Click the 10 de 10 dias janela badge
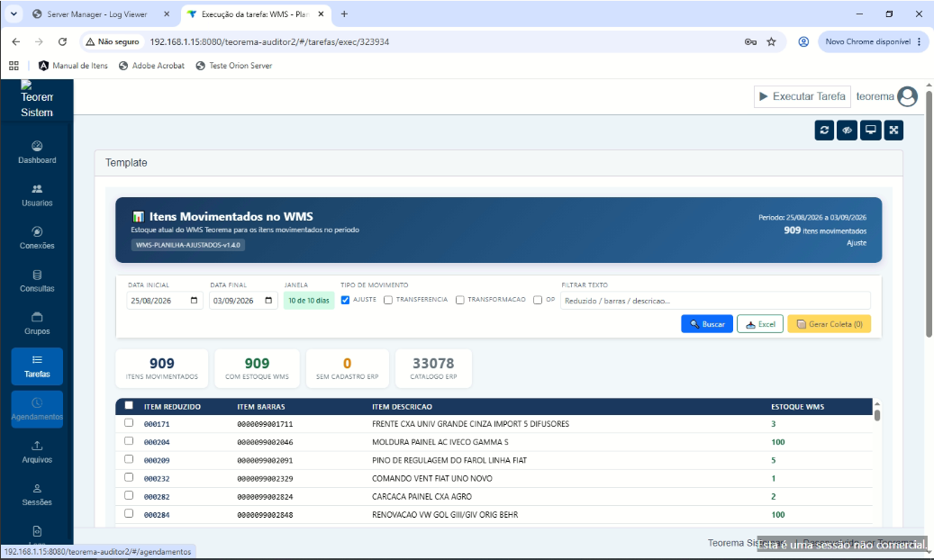Viewport: 934px width, 560px height. point(309,300)
